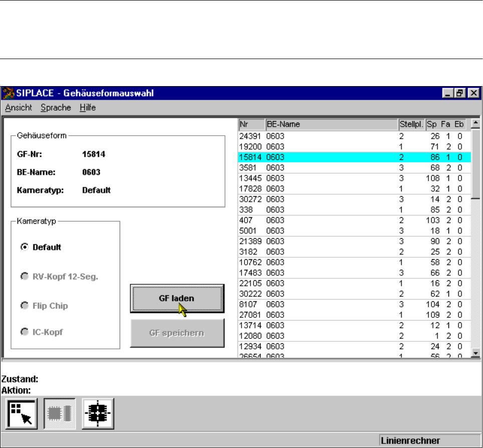Sort list by BE-Name column header
Image resolution: width=483 pixels, height=448 pixels.
coord(331,124)
